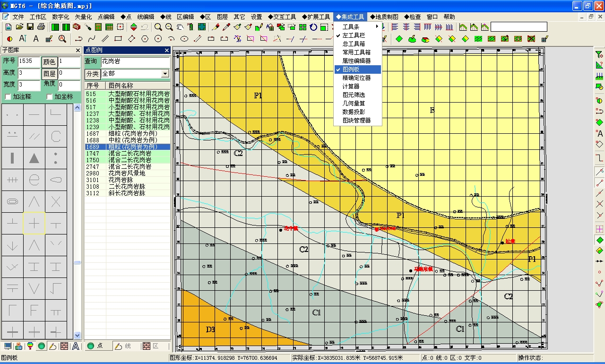Select the curve line drawing tool
The image size is (605, 364).
click(92, 39)
